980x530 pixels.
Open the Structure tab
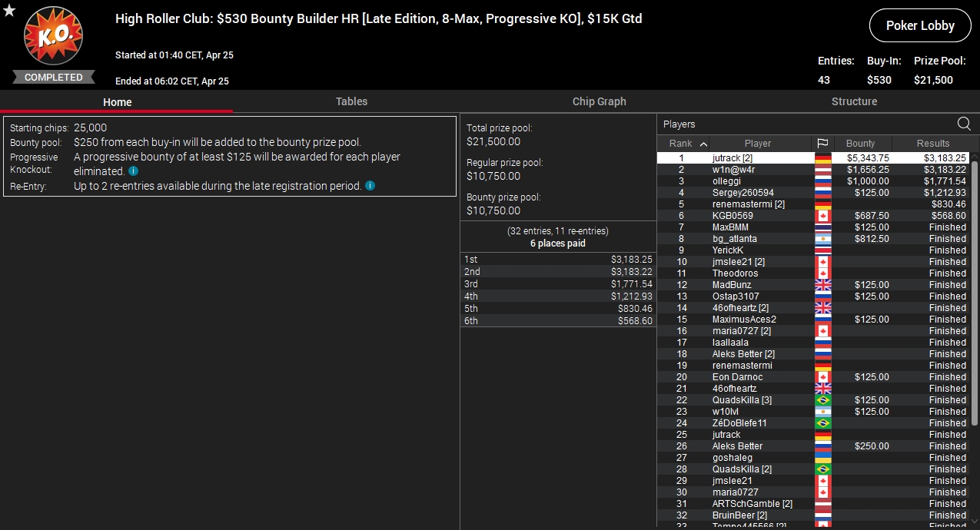[854, 101]
